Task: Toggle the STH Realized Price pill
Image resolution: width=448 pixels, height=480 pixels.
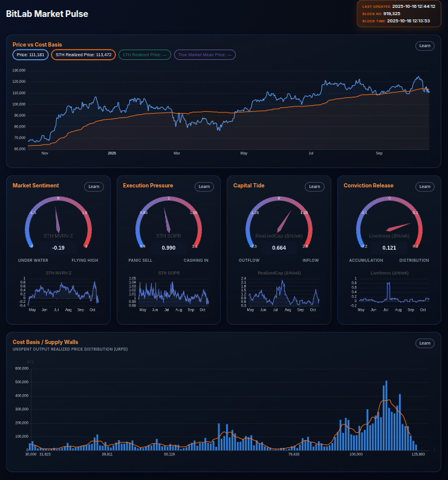Action: [83, 55]
